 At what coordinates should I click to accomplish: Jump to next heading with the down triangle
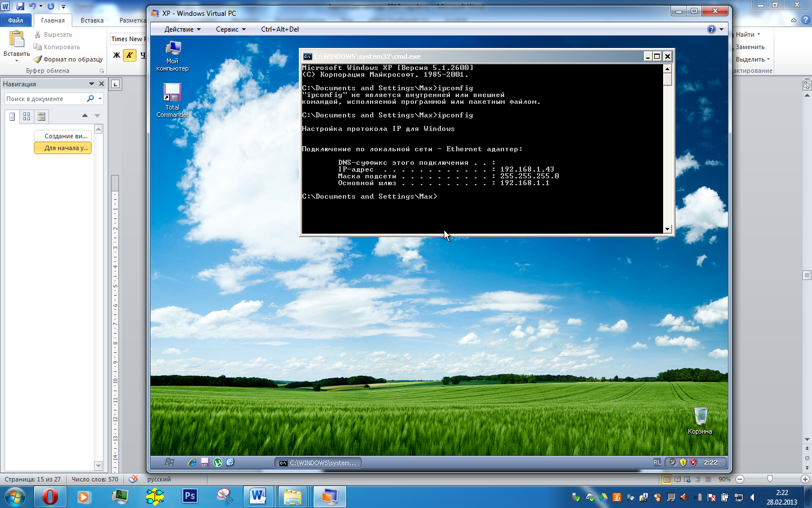pos(97,116)
